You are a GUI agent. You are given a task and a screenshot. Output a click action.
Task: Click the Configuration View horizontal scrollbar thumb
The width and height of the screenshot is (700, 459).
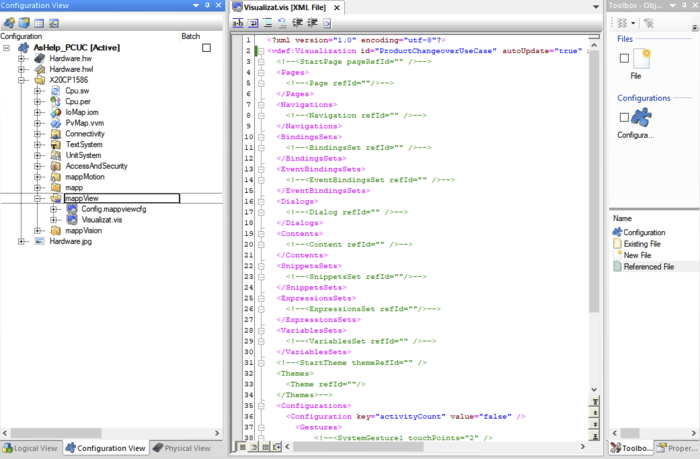(56, 433)
